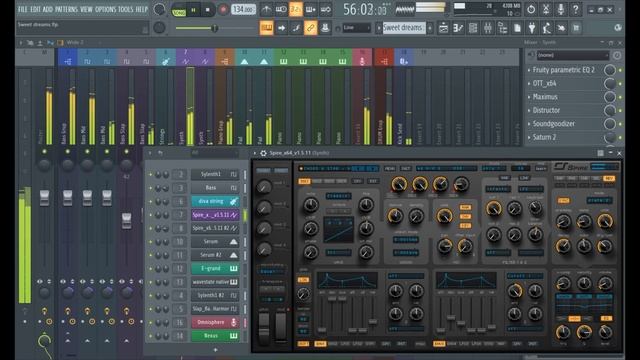
Task: Mute the Serum channel with its green light
Action: click(151, 242)
